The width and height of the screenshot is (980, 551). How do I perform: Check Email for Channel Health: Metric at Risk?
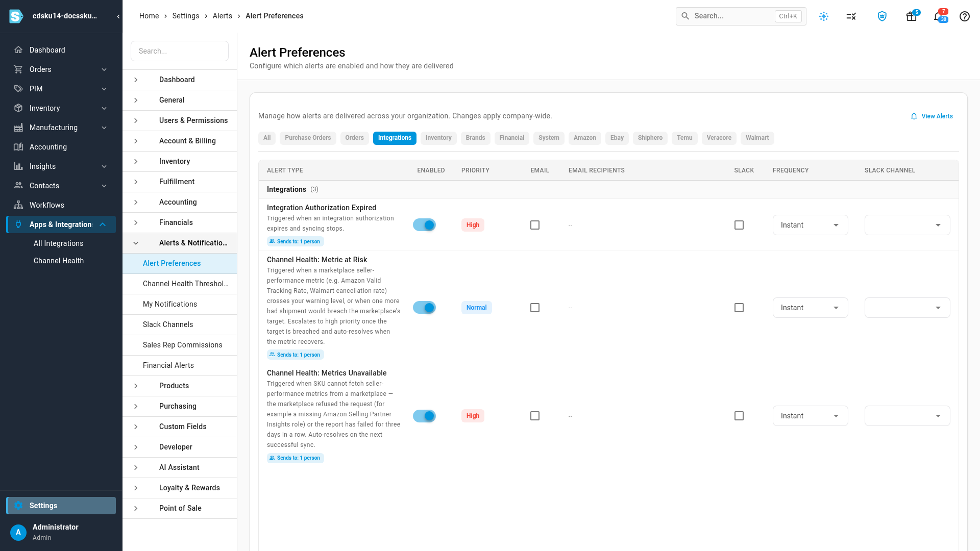pos(535,308)
